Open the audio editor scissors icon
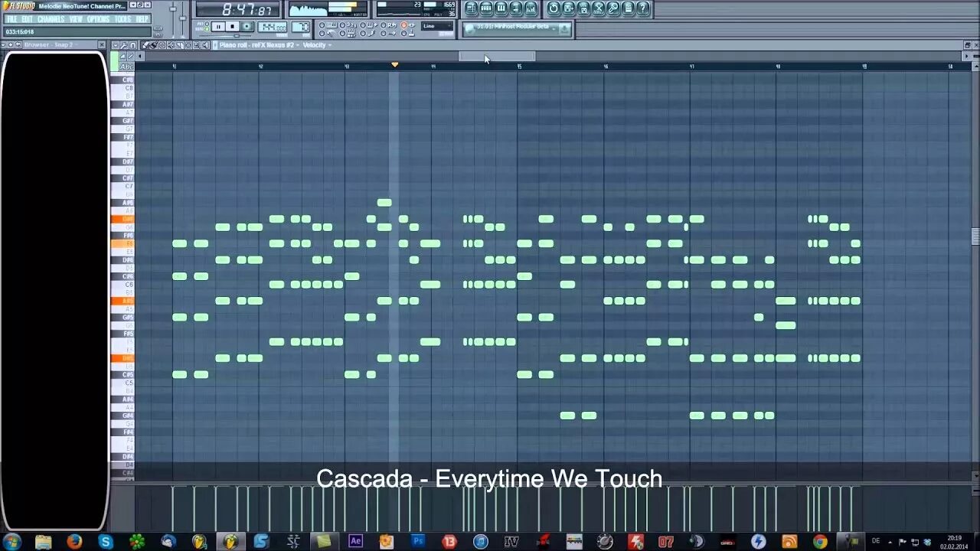The image size is (980, 551). 598,8
